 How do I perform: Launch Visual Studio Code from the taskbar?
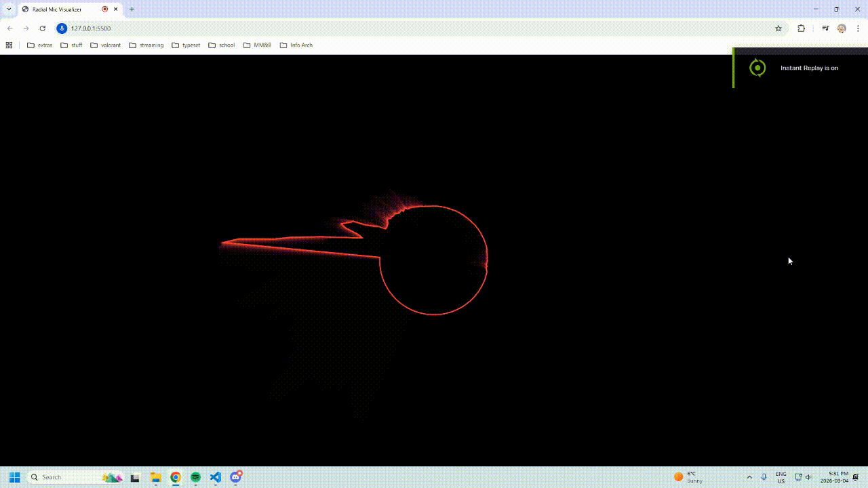pos(216,477)
